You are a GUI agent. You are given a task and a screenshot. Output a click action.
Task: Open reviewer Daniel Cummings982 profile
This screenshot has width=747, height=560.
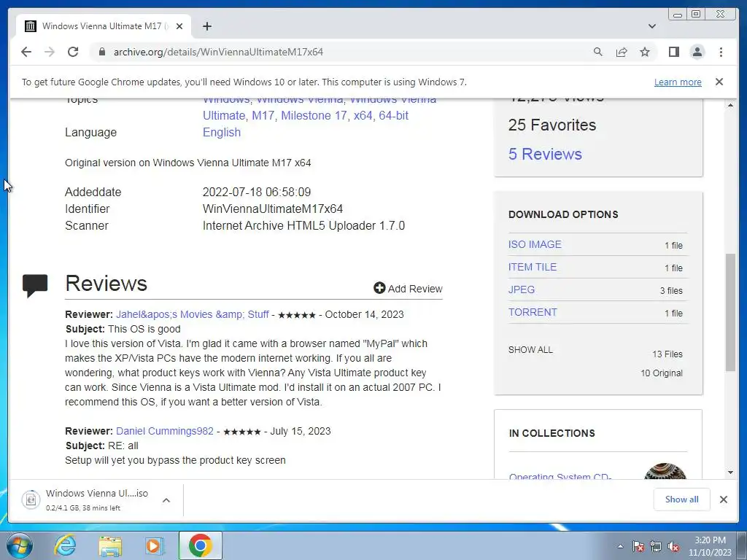[x=165, y=431]
